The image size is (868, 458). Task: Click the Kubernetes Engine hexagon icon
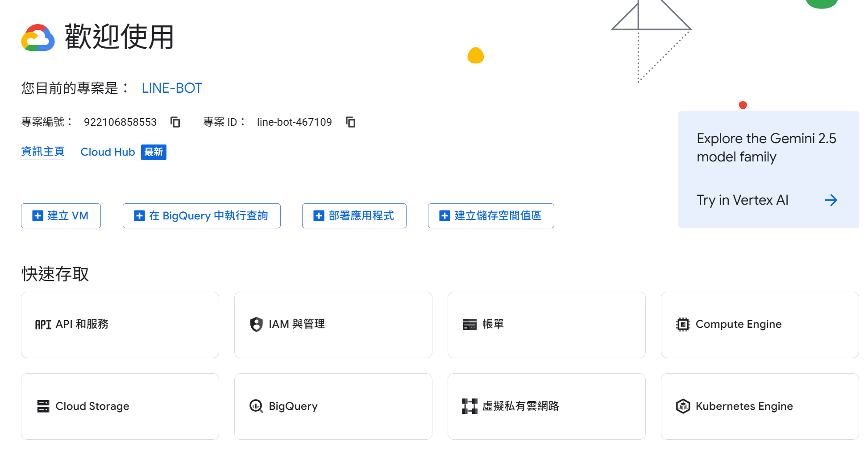[683, 406]
